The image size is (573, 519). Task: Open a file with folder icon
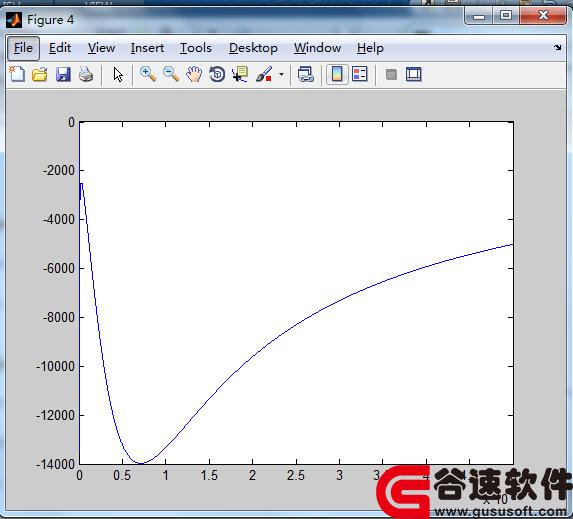pos(39,74)
